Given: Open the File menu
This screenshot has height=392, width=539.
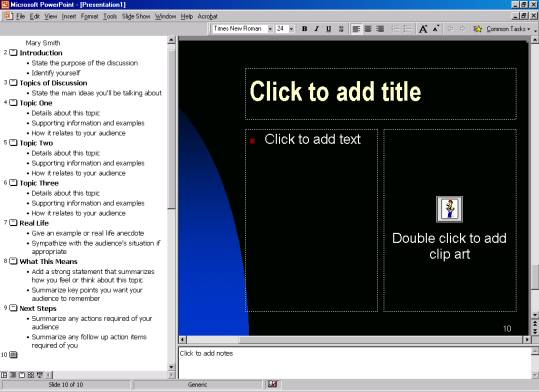Looking at the screenshot, I should pos(21,16).
